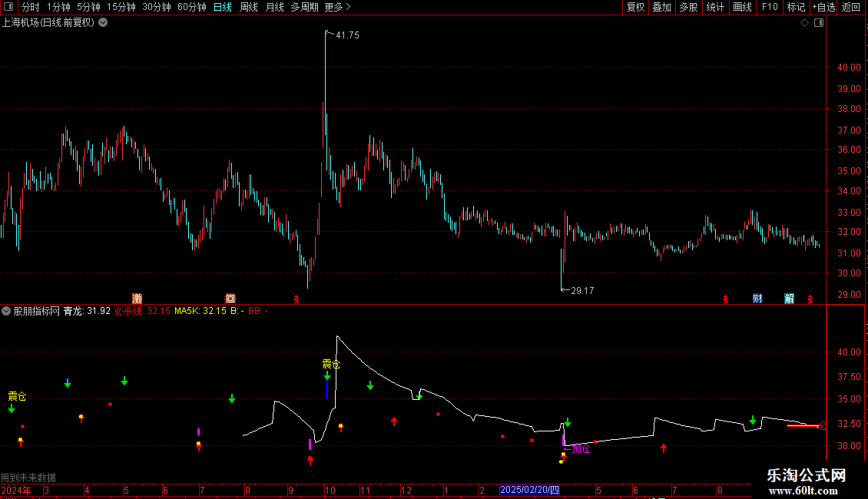Click the MA5K: 32.15 label
The image size is (868, 499).
200,311
